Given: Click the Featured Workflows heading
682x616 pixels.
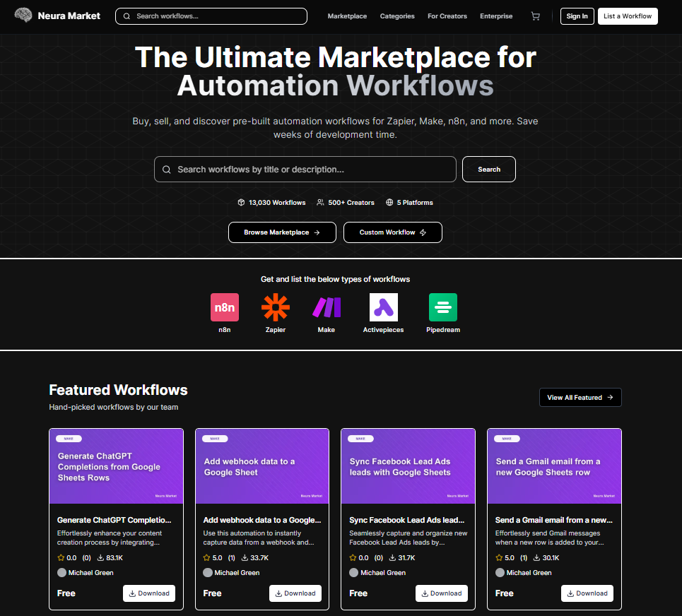Looking at the screenshot, I should pyautogui.click(x=118, y=390).
